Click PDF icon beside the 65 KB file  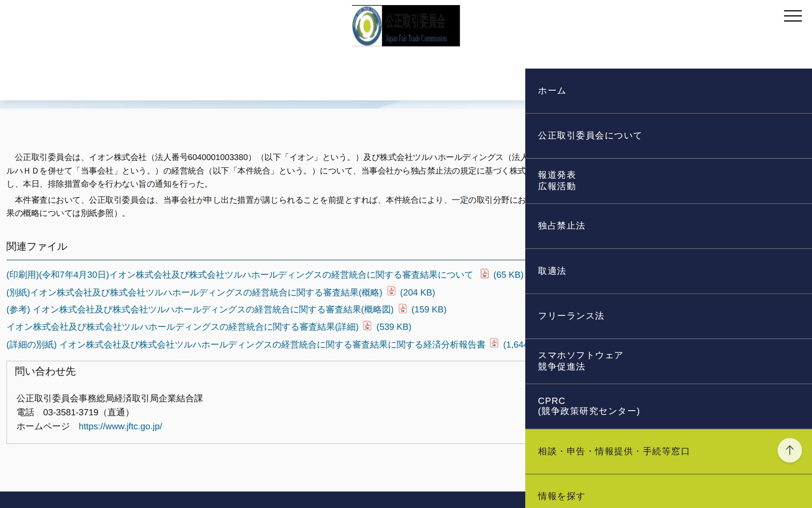(x=485, y=274)
